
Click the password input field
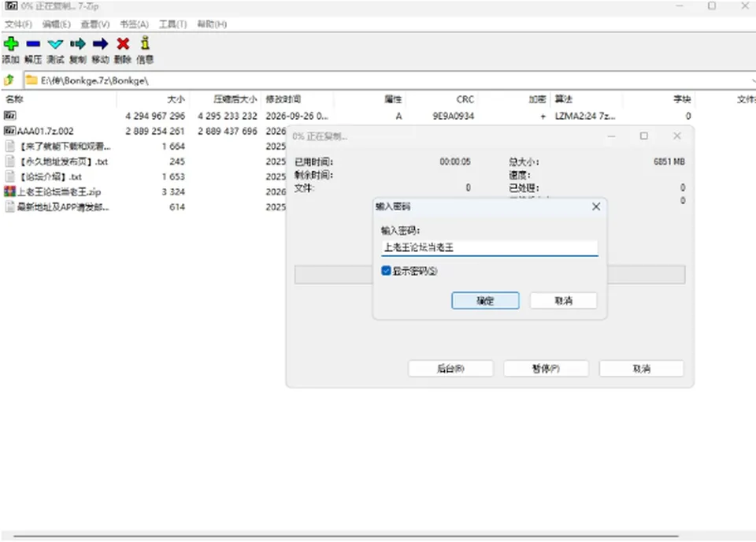pos(489,247)
